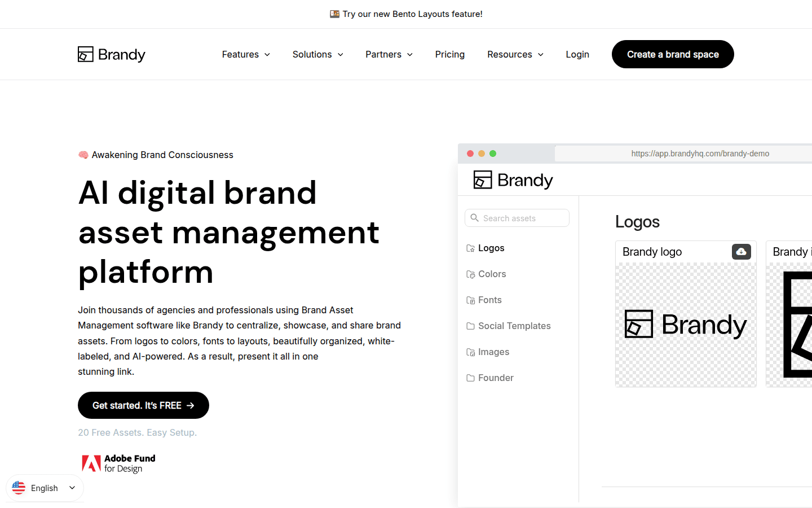Click "20 Free Assets. Easy Setup." text
Viewport: 812px width, 508px height.
click(x=138, y=432)
